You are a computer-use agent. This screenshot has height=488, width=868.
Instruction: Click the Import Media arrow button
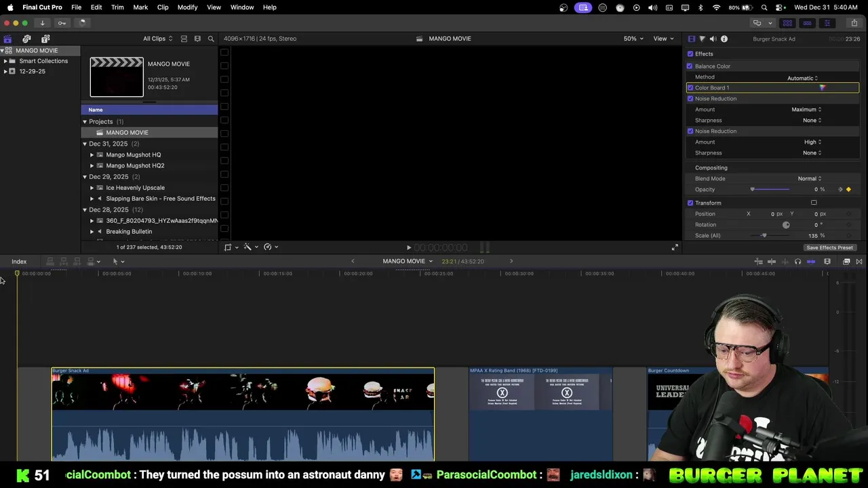point(42,22)
